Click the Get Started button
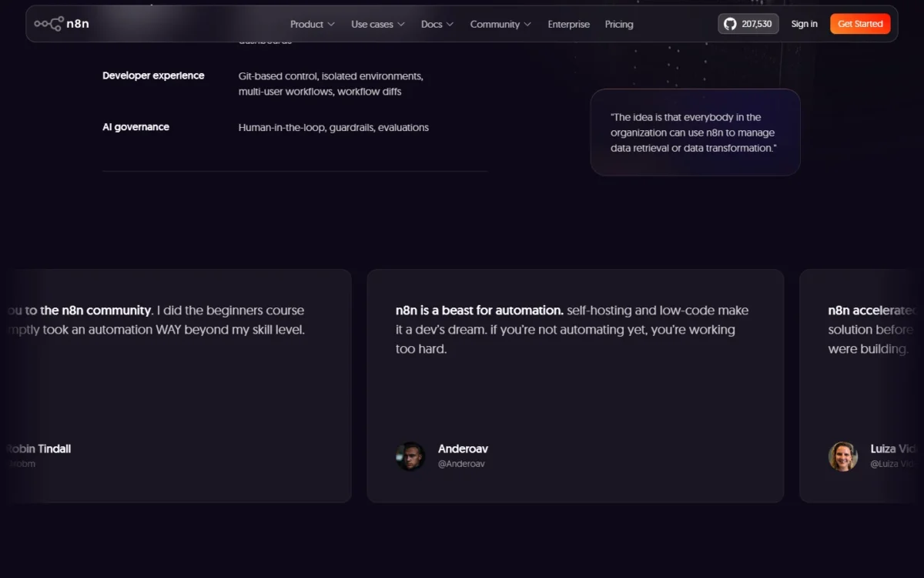The height and width of the screenshot is (578, 924). [860, 24]
